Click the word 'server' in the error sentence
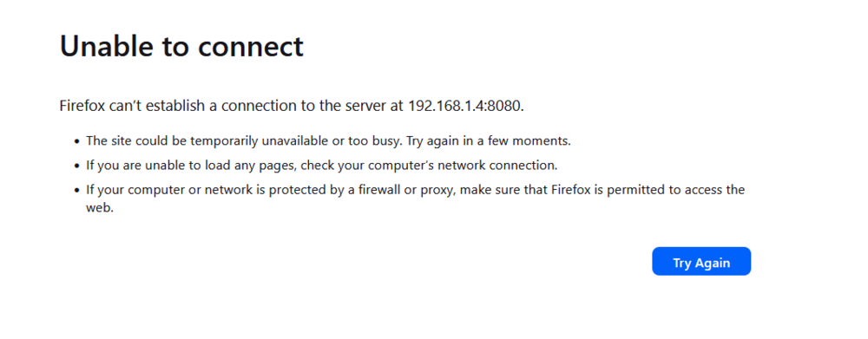 click(x=361, y=106)
